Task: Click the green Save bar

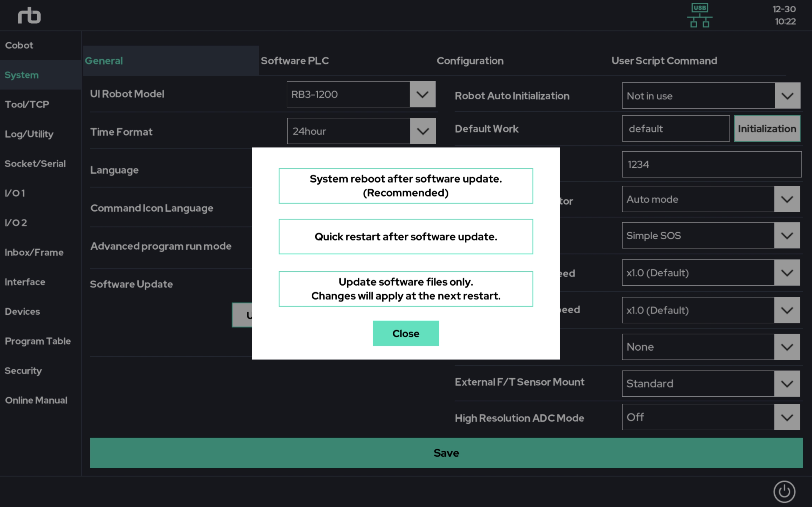Action: pyautogui.click(x=446, y=453)
